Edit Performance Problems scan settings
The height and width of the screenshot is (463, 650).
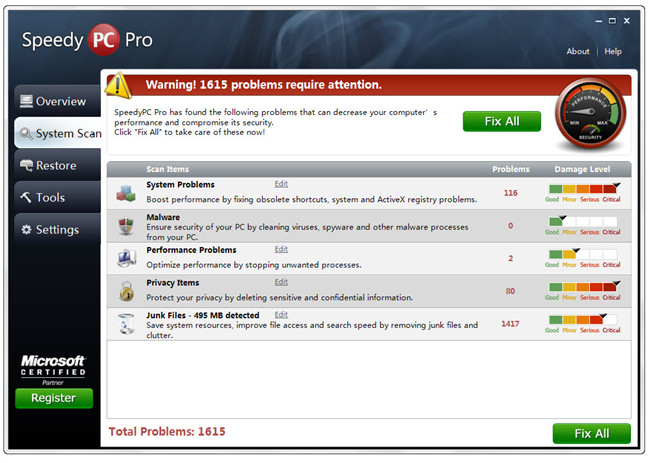[x=281, y=250]
